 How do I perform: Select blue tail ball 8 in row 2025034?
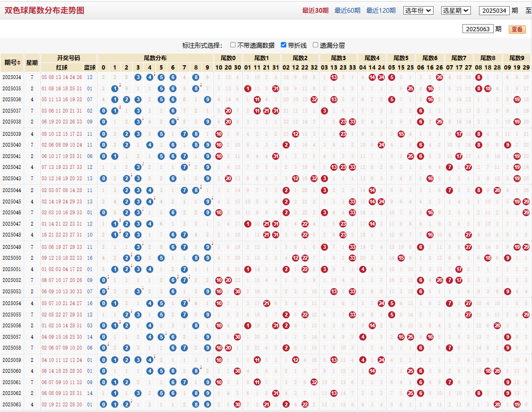[196, 77]
